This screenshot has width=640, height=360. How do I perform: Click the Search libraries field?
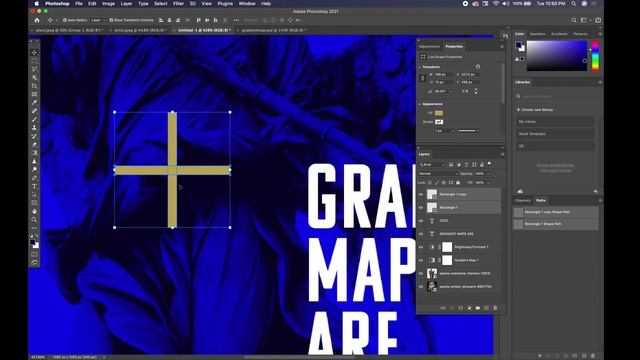point(555,96)
